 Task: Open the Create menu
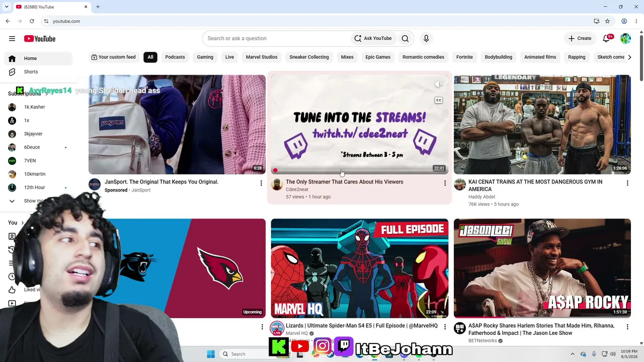(580, 38)
